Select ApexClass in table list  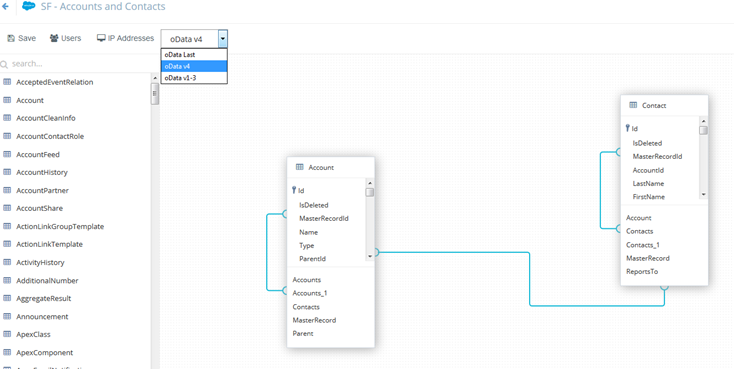coord(33,335)
